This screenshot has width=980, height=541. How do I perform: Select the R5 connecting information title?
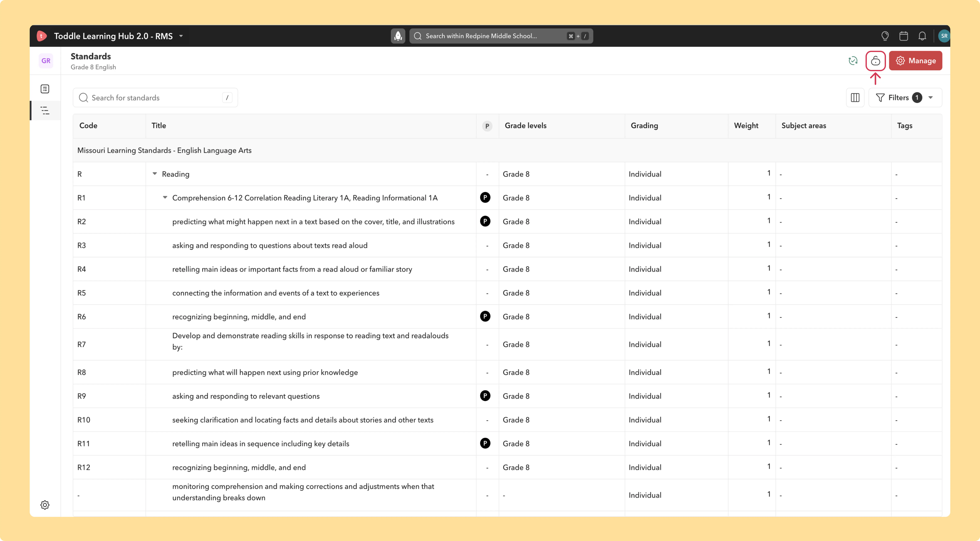tap(275, 293)
